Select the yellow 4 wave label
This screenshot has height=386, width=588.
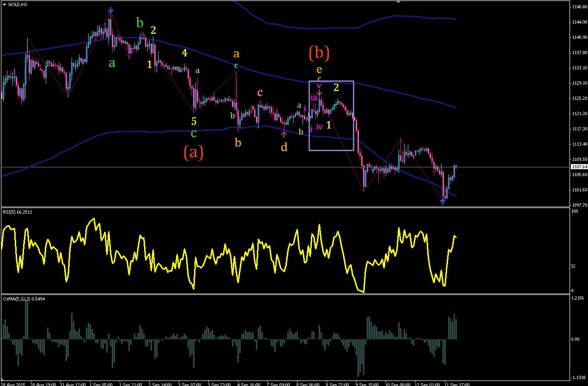point(185,53)
